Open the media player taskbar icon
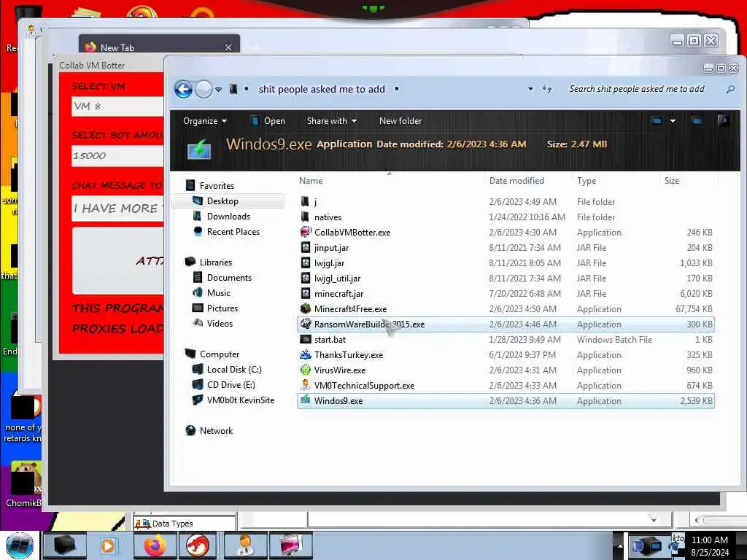747x560 pixels. [x=109, y=545]
